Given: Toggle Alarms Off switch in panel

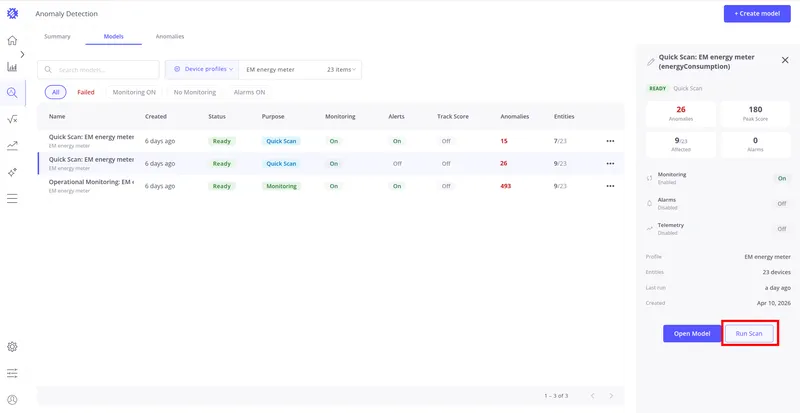Looking at the screenshot, I should tap(782, 204).
